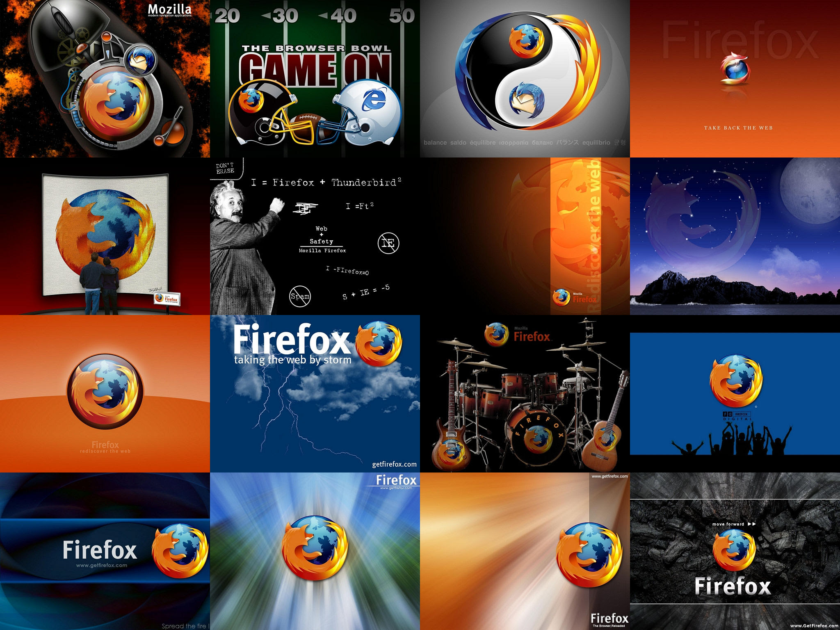Click THE BROWSER BOWL heading
Image resolution: width=840 pixels, height=630 pixels.
316,48
